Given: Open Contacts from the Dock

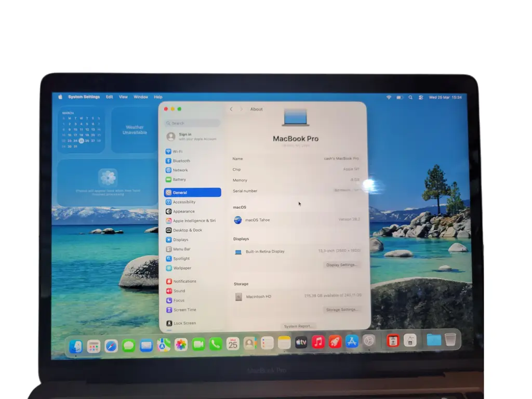Looking at the screenshot, I should tap(250, 343).
